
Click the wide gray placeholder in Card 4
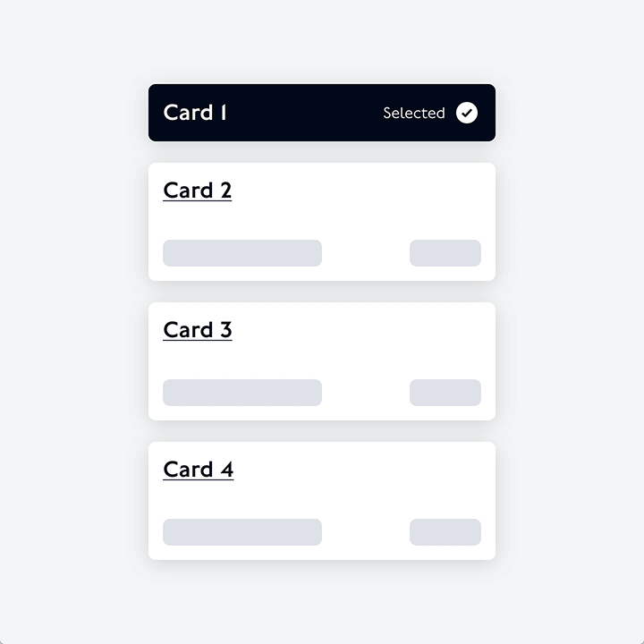pyautogui.click(x=242, y=532)
